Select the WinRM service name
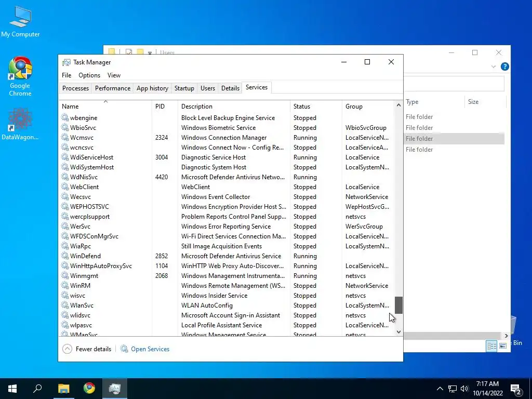532x399 pixels. pos(80,286)
